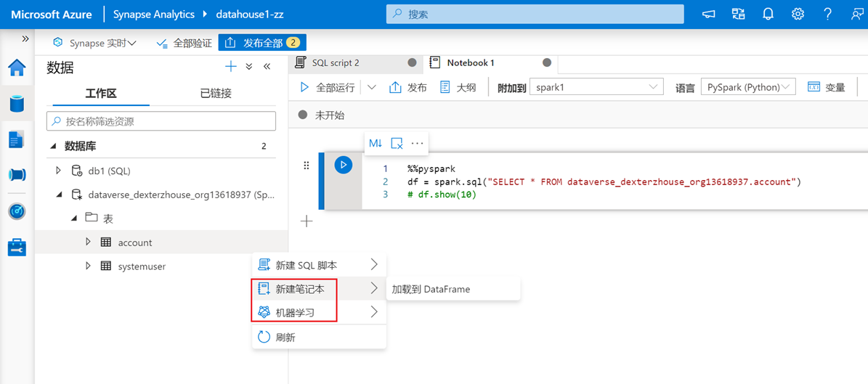Click notebook 发布 button

[x=408, y=87]
